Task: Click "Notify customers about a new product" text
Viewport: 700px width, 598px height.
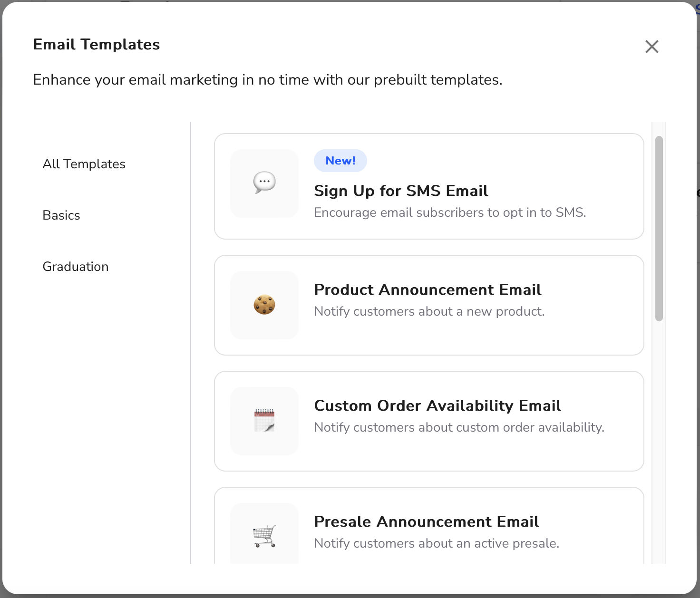Action: (429, 311)
